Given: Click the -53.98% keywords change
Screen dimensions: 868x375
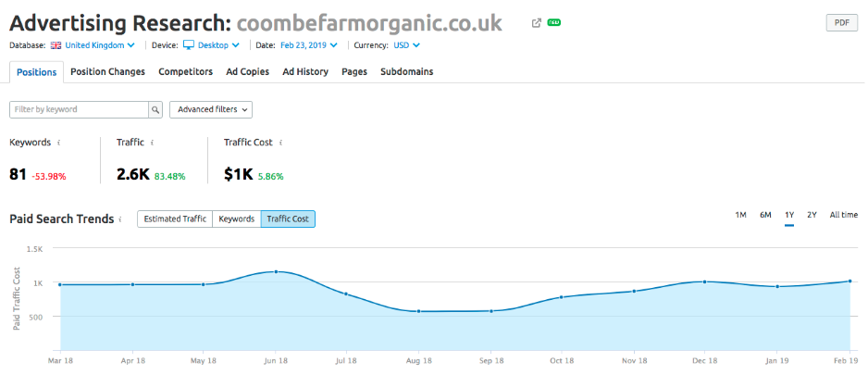Looking at the screenshot, I should pyautogui.click(x=49, y=177).
